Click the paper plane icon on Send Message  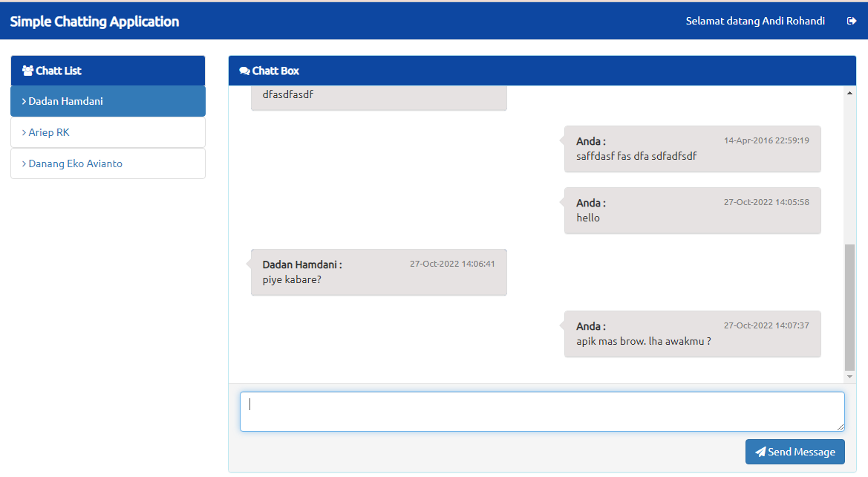760,452
